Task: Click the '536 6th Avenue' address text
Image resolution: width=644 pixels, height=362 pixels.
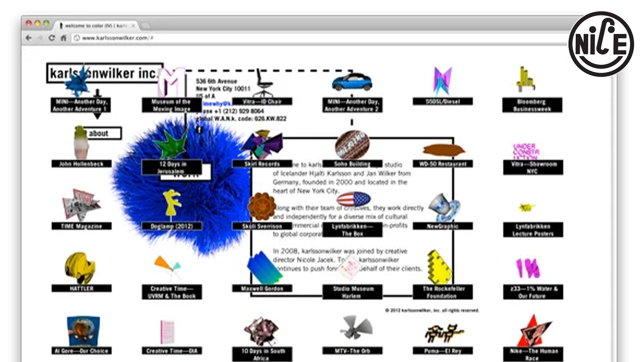Action: [x=216, y=81]
